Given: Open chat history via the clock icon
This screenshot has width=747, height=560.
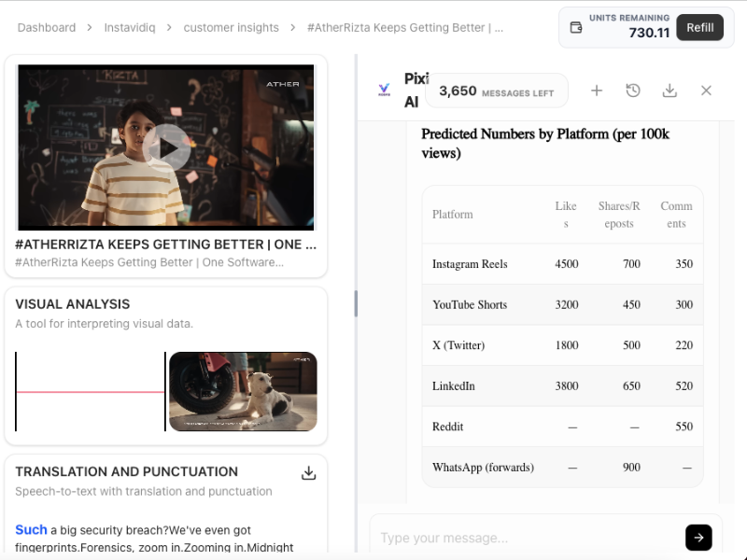Looking at the screenshot, I should tap(633, 91).
